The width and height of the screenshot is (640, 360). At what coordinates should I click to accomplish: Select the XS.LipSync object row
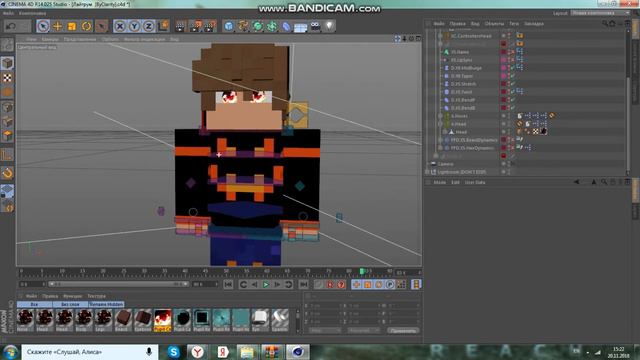point(461,60)
